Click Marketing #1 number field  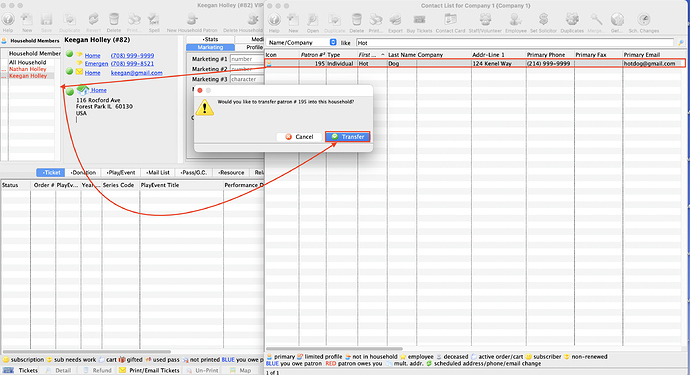point(247,59)
